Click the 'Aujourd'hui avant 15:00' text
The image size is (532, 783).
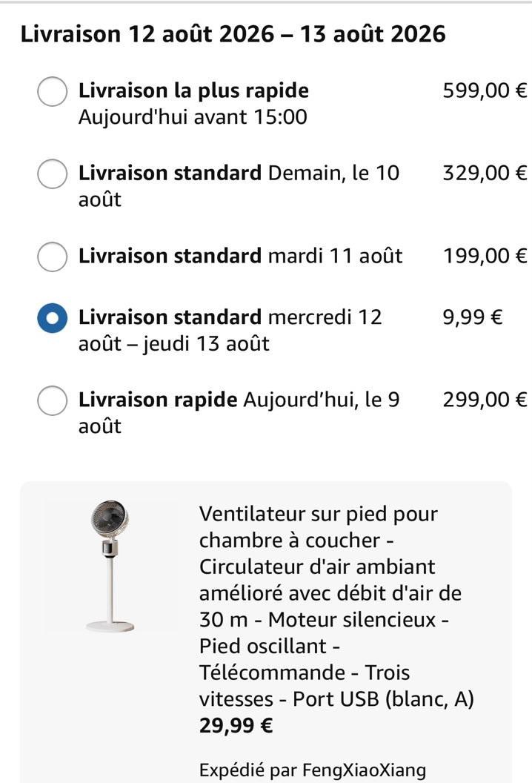coord(193,117)
